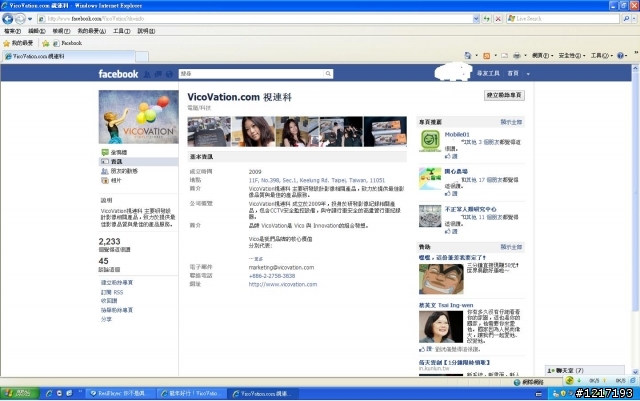Click the facebook logo in the header
Image resolution: width=640 pixels, height=401 pixels.
pyautogui.click(x=118, y=74)
